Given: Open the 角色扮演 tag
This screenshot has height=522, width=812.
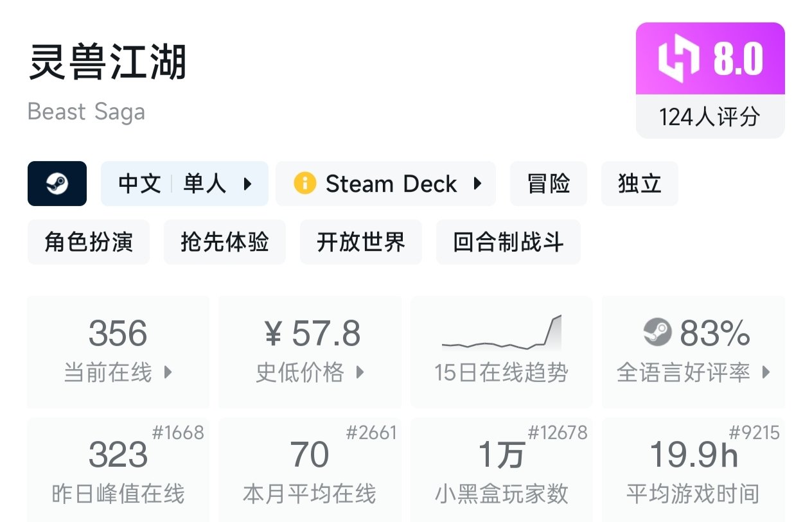Looking at the screenshot, I should pos(89,242).
